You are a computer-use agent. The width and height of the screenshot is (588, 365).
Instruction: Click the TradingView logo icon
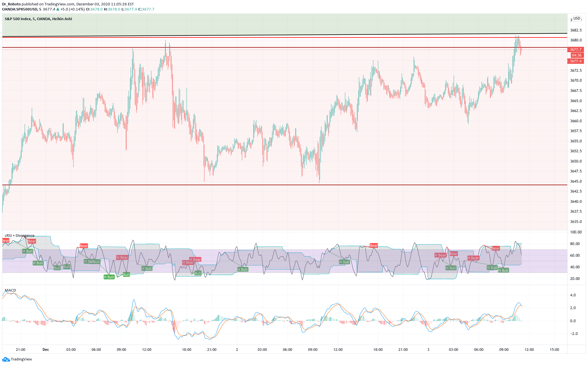6,359
